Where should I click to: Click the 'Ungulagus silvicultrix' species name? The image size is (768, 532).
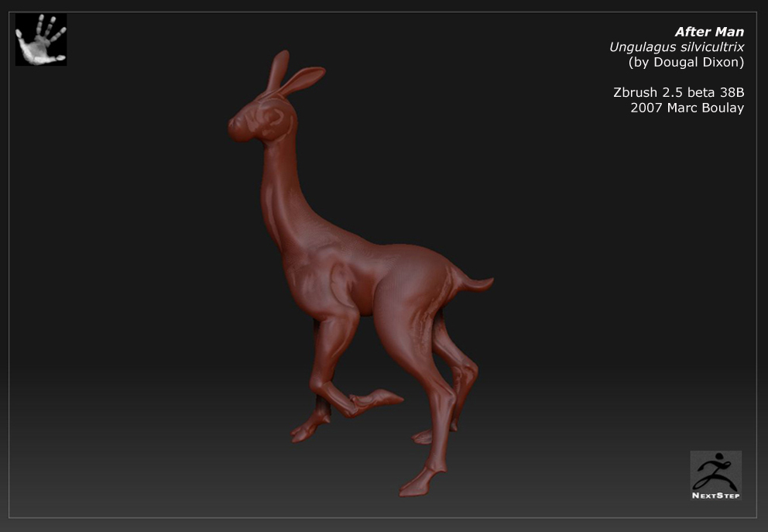[x=677, y=47]
